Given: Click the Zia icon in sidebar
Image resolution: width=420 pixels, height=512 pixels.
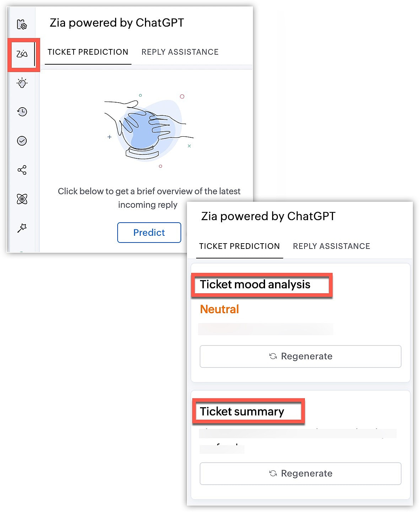Looking at the screenshot, I should pyautogui.click(x=22, y=54).
